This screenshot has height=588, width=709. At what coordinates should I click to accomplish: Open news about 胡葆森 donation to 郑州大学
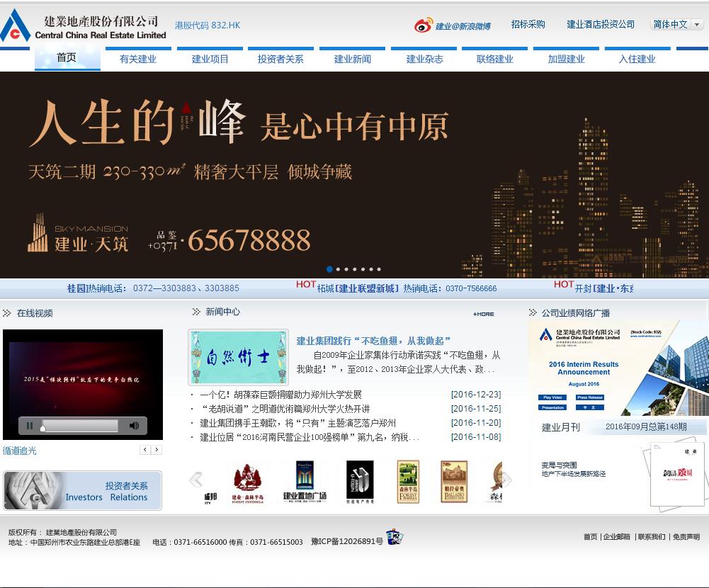point(280,395)
